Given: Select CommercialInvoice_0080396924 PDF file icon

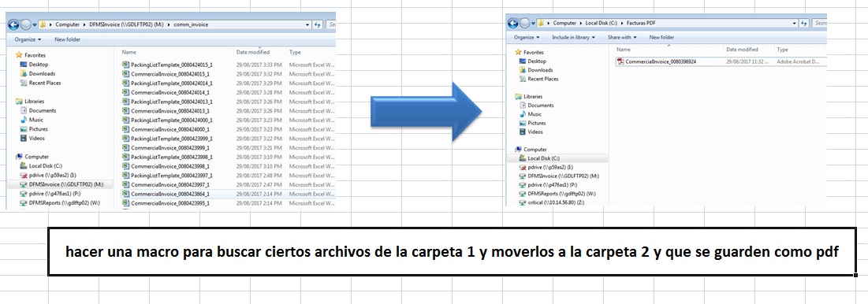Looking at the screenshot, I should [x=620, y=62].
